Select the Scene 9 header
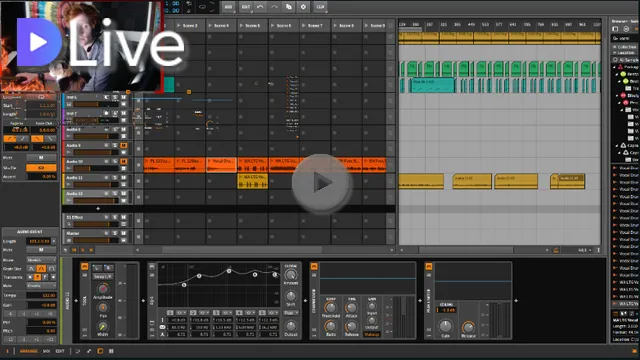 [374, 25]
